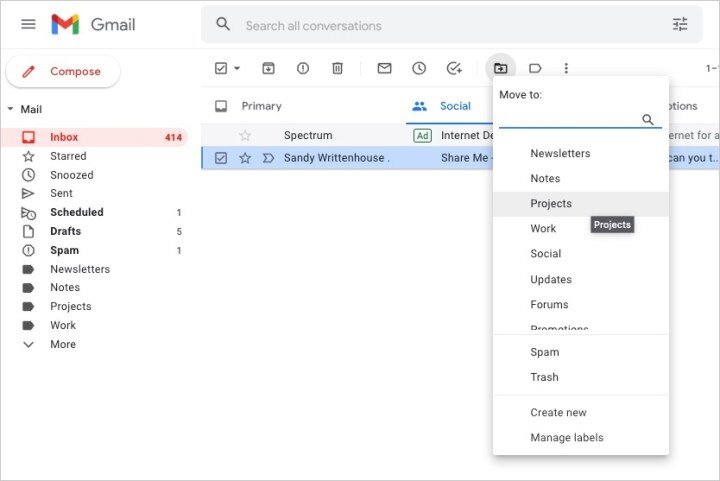Open Sent in the sidebar
Image resolution: width=720 pixels, height=481 pixels.
[94, 193]
